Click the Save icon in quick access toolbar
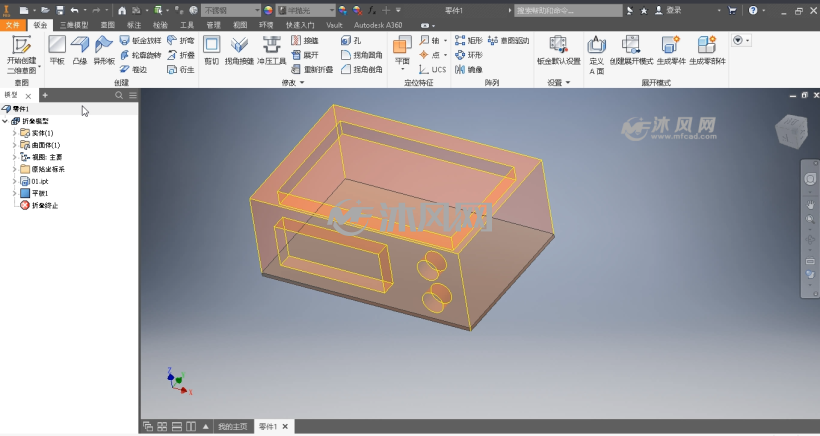 coord(60,10)
